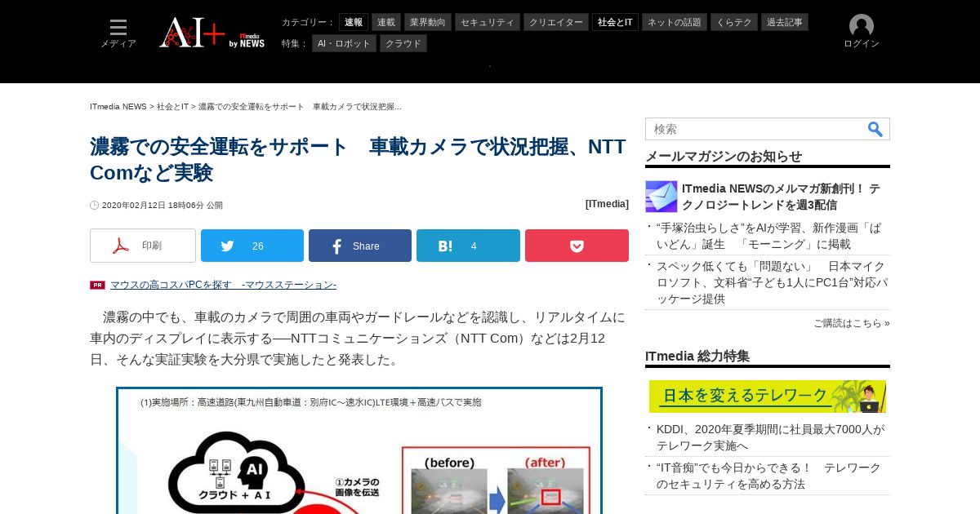Open "IT音痴"でも今日からできる article link
Viewport: 980px width, 514px height.
pyautogui.click(x=768, y=476)
